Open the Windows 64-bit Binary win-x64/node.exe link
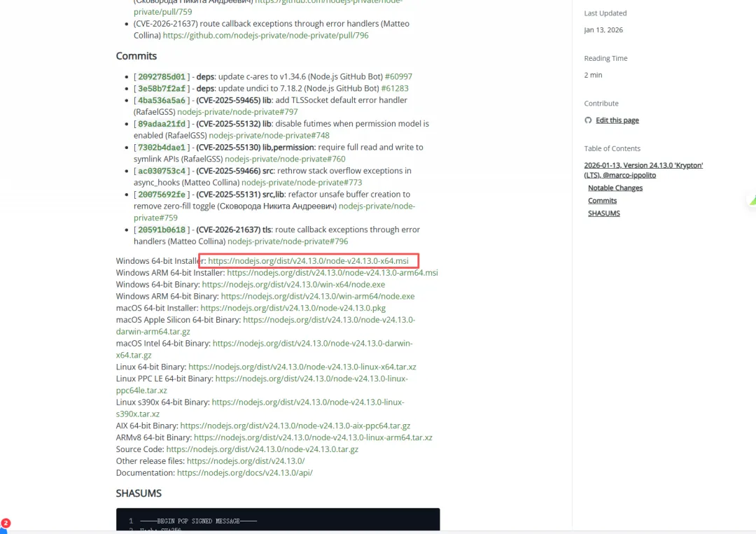Screen dimensions: 756x534 [x=293, y=284]
